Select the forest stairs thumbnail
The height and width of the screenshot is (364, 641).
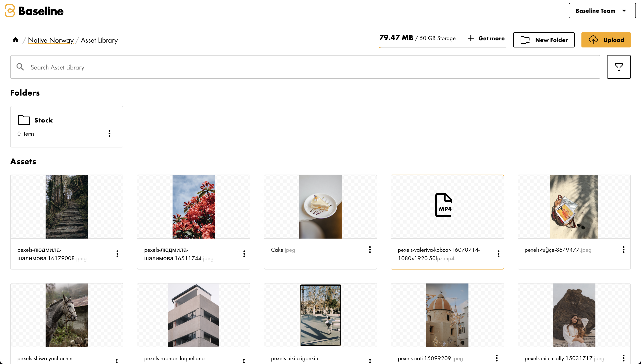tap(67, 207)
